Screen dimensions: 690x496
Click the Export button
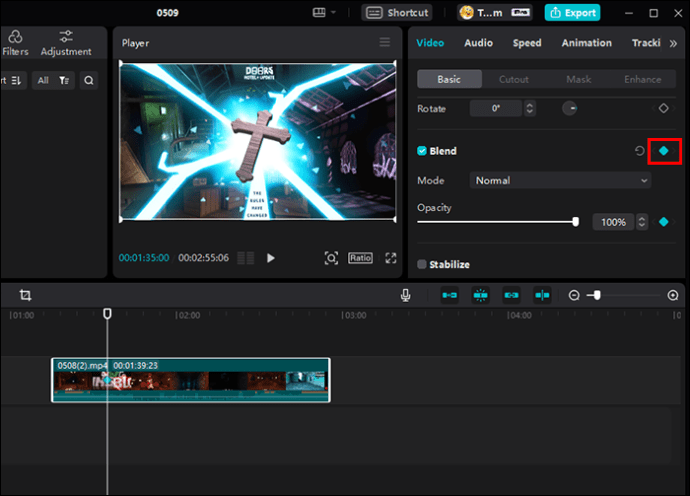pos(573,13)
